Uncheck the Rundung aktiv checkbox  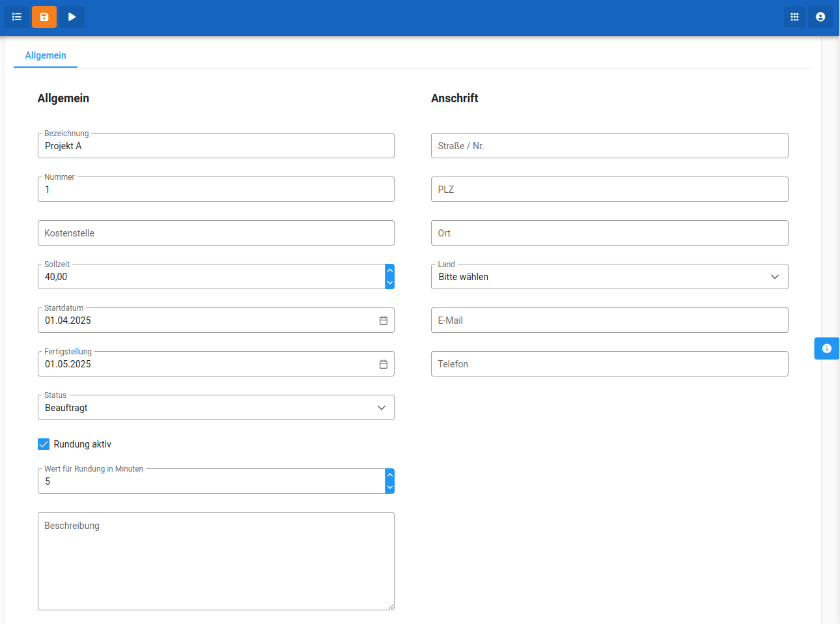(x=44, y=444)
